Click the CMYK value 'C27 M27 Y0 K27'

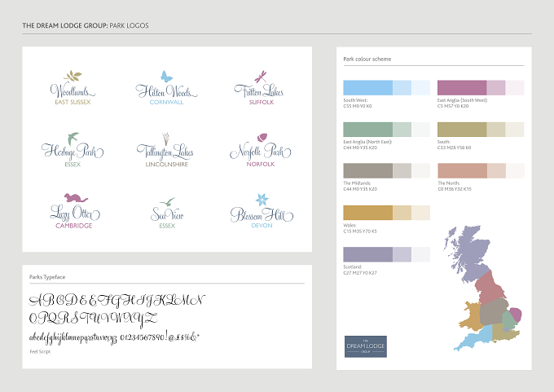360,273
